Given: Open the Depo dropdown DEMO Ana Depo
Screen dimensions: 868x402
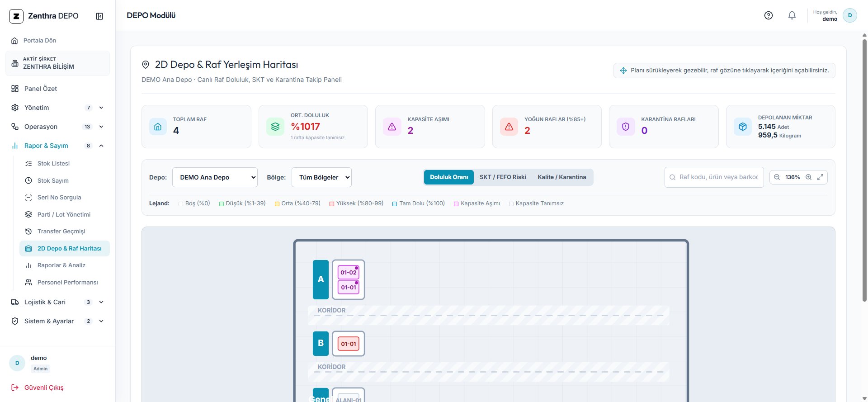Looking at the screenshot, I should (x=215, y=177).
